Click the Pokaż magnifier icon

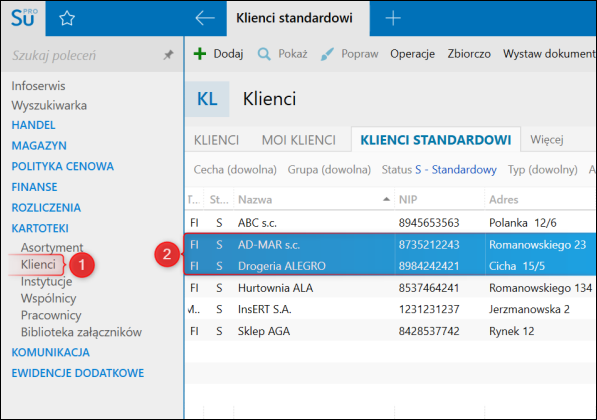[264, 54]
